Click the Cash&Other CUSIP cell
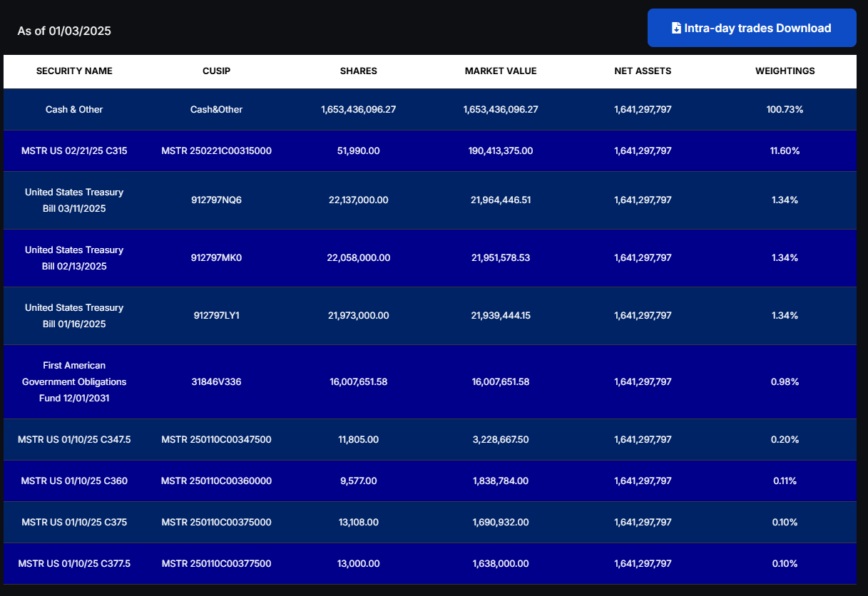This screenshot has height=596, width=868. (x=216, y=110)
